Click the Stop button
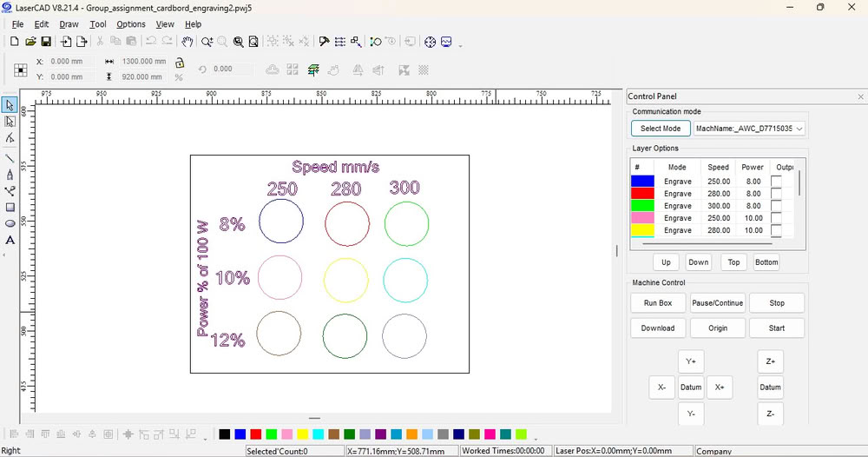The height and width of the screenshot is (457, 868). (x=777, y=303)
